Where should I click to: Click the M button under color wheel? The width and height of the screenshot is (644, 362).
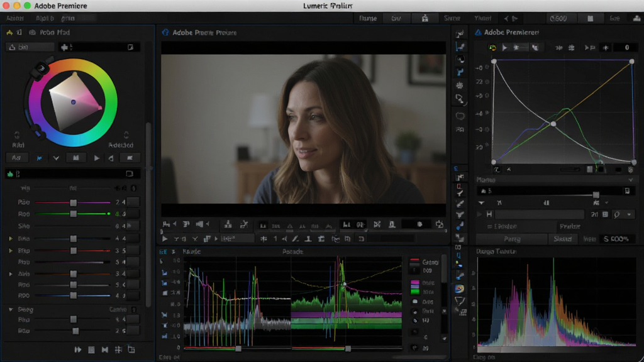point(76,158)
